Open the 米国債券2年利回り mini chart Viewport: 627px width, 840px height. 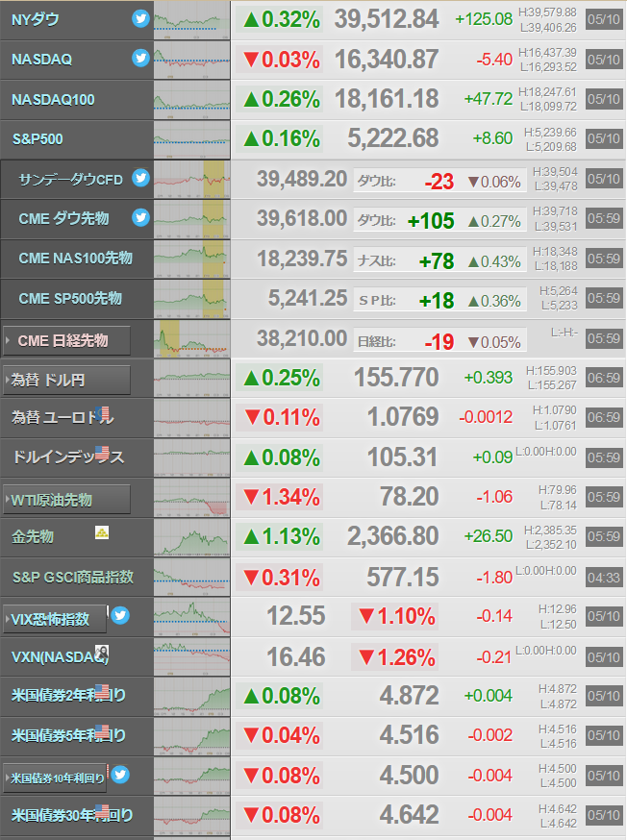192,697
